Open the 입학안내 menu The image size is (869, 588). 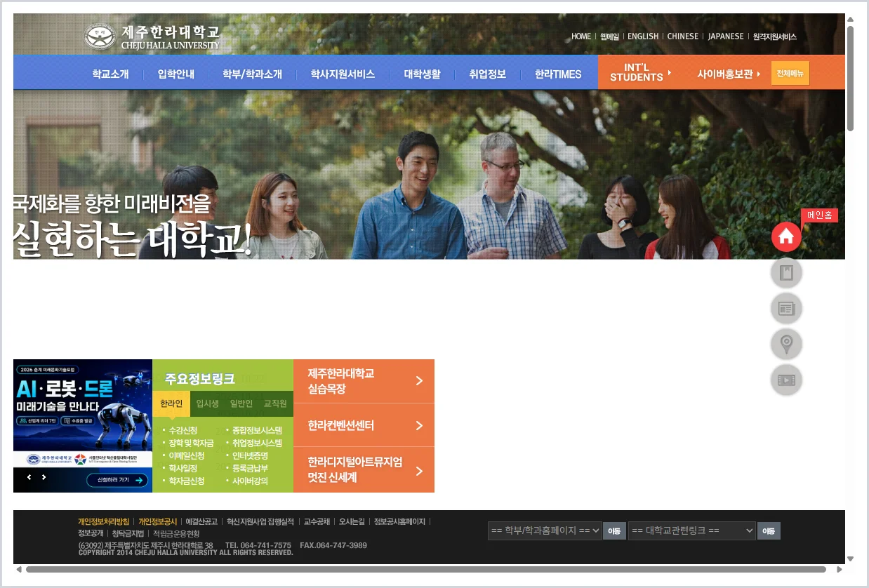175,74
